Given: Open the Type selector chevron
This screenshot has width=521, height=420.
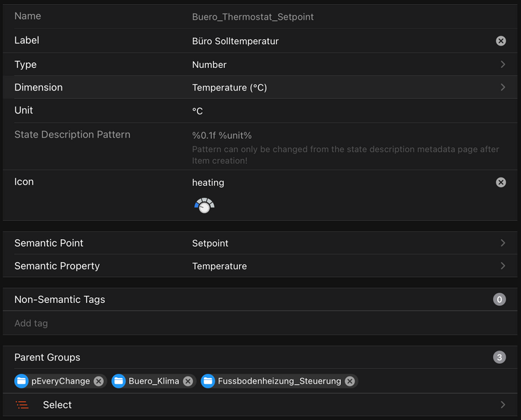Looking at the screenshot, I should pos(503,65).
